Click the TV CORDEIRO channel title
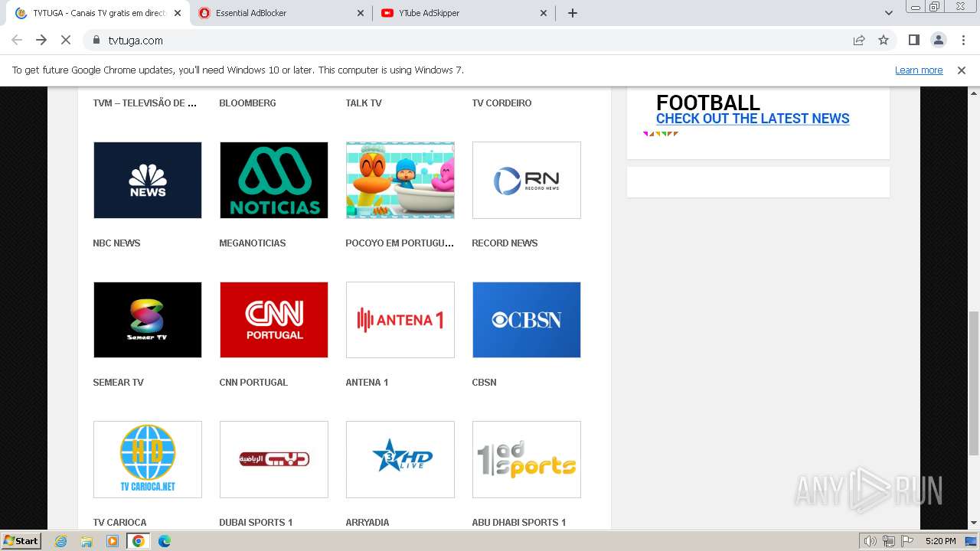 (501, 103)
